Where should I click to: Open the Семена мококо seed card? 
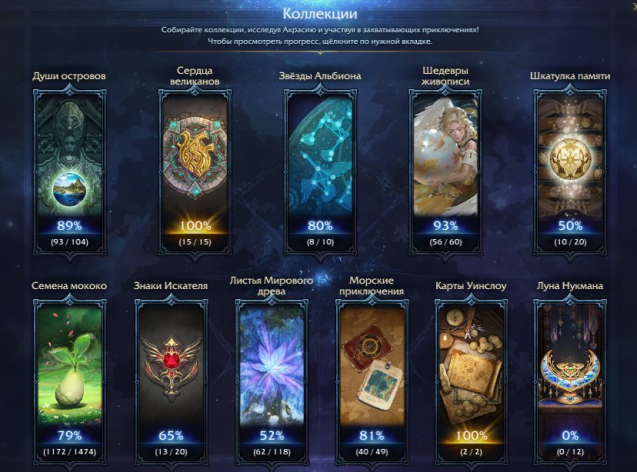(x=69, y=381)
